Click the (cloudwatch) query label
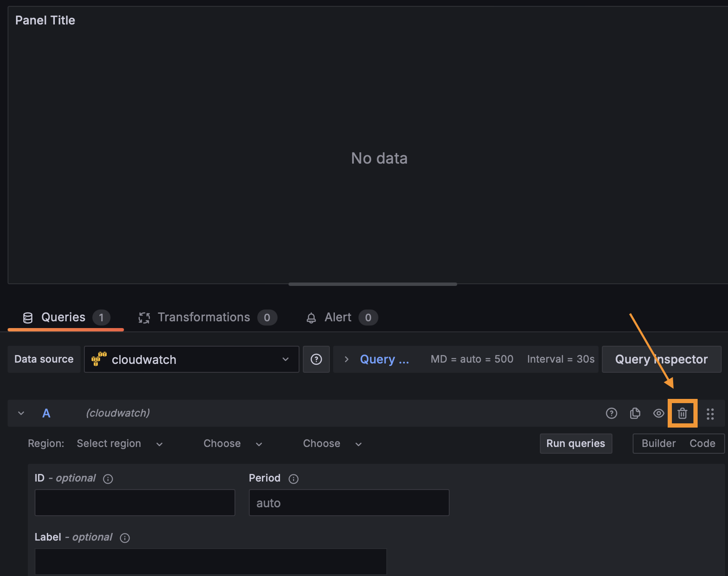The width and height of the screenshot is (728, 576). [x=118, y=413]
